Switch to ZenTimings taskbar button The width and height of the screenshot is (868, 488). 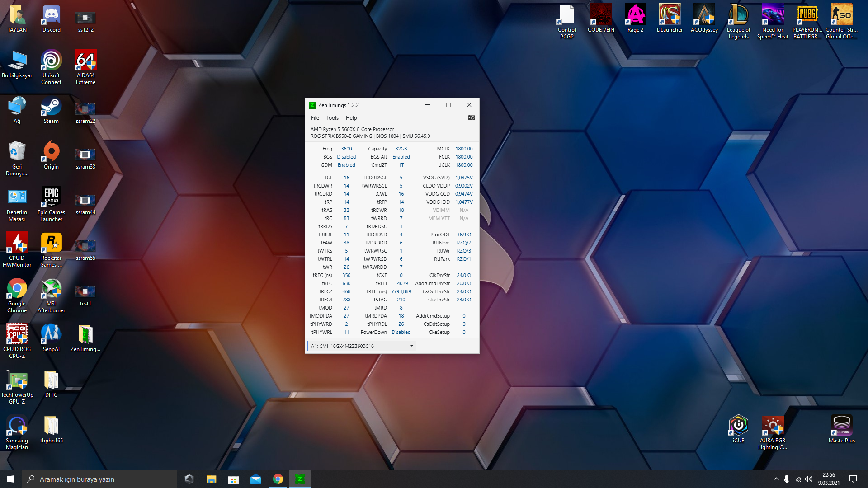click(300, 479)
